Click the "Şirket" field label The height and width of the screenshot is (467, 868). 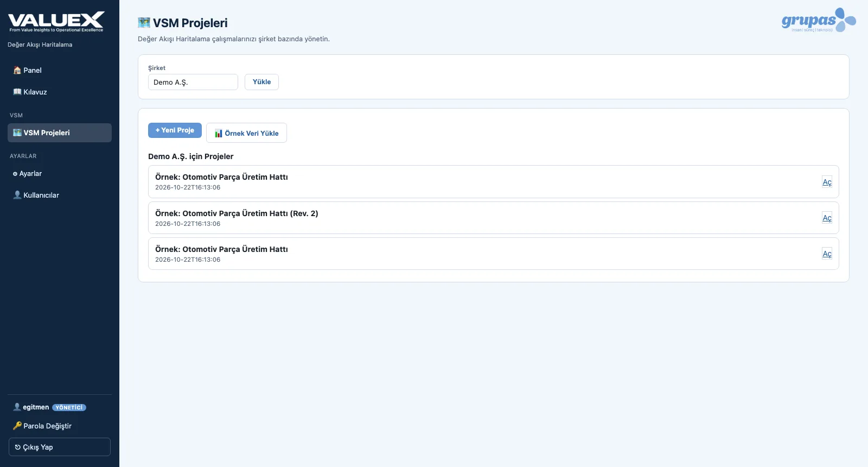click(x=157, y=68)
